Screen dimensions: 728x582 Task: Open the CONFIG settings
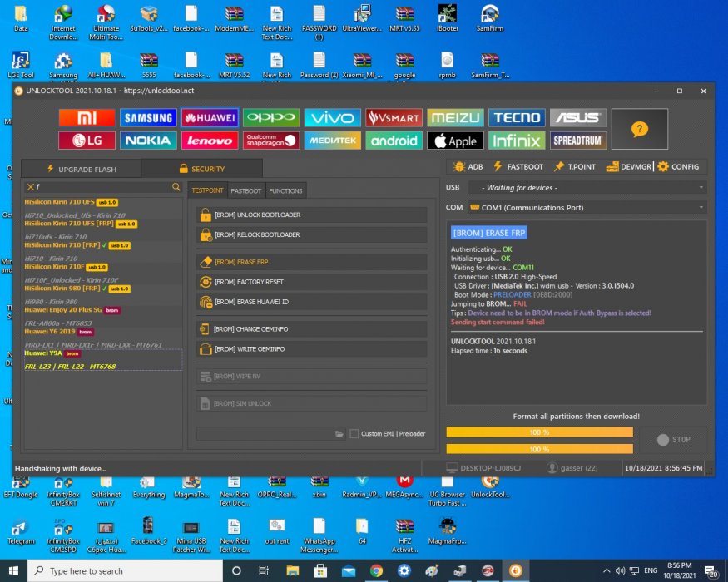[678, 166]
